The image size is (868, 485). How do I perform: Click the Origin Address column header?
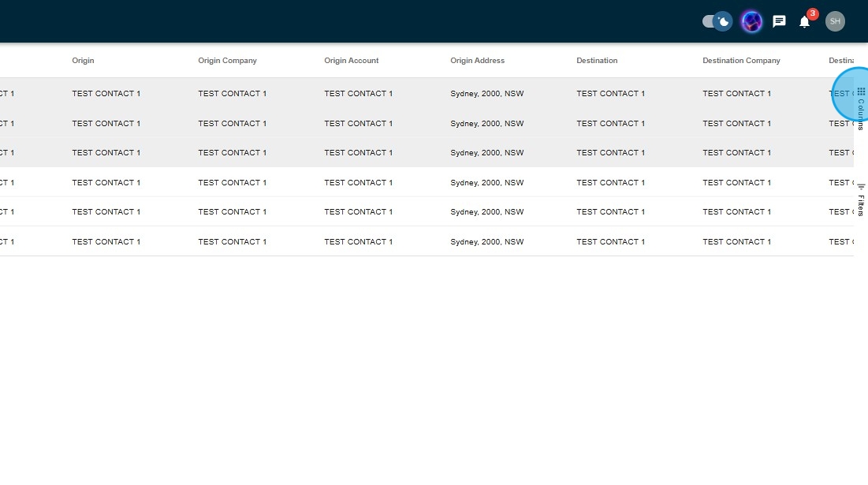pyautogui.click(x=477, y=61)
